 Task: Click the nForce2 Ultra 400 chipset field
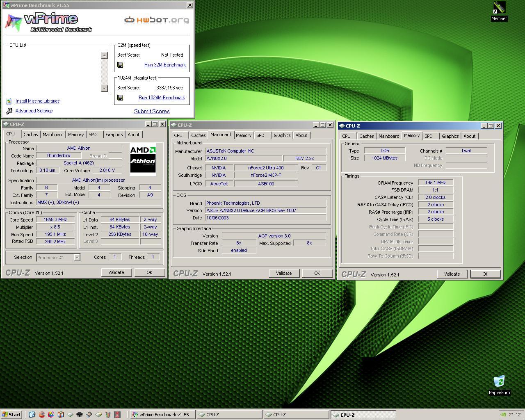pos(266,167)
